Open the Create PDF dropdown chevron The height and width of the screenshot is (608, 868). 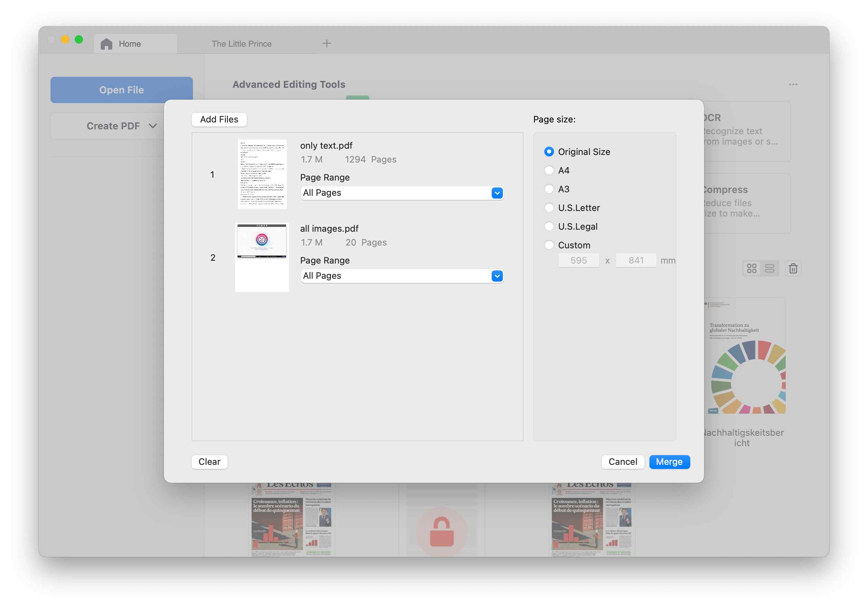(153, 126)
